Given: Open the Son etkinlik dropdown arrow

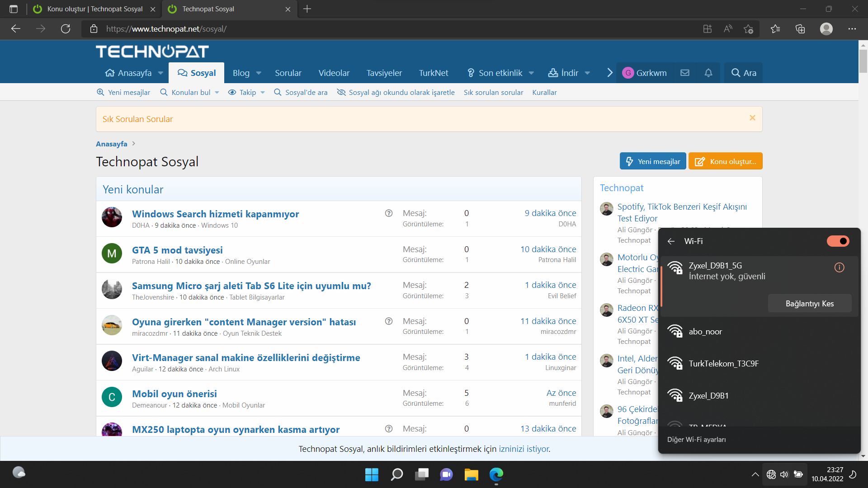Looking at the screenshot, I should coord(531,73).
